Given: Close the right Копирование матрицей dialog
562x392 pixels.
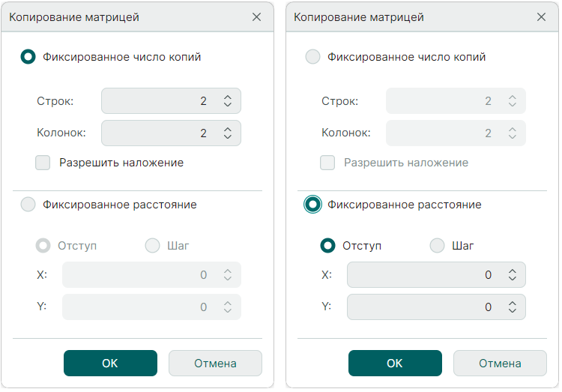Looking at the screenshot, I should (541, 17).
